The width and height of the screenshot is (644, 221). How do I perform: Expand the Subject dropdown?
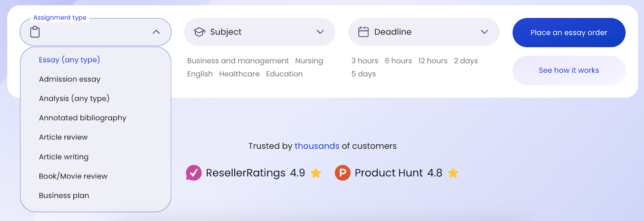click(x=320, y=32)
